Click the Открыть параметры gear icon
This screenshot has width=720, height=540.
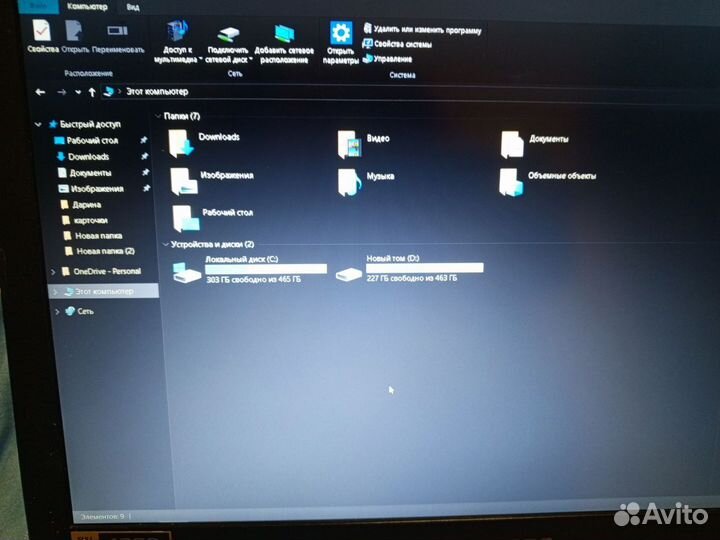341,34
